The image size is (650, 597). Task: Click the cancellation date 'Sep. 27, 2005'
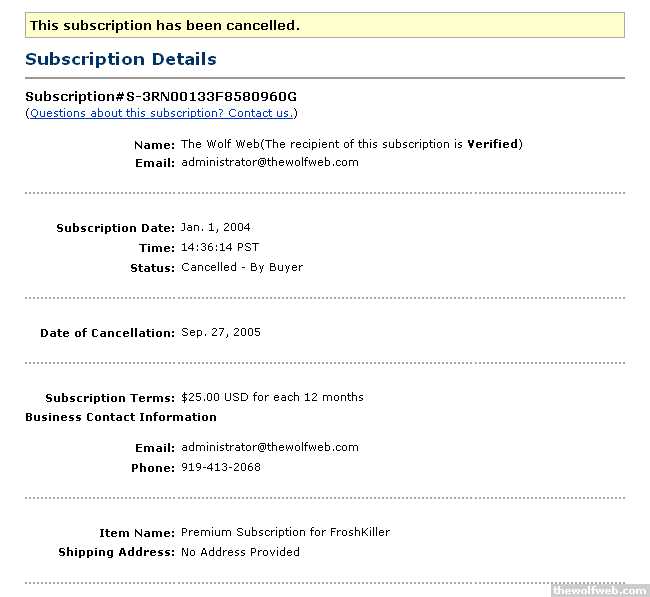[x=220, y=332]
